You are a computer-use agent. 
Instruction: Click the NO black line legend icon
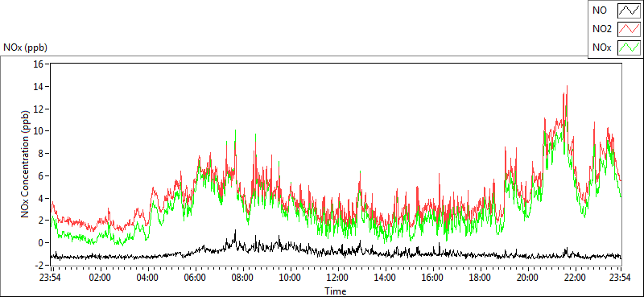[630, 10]
